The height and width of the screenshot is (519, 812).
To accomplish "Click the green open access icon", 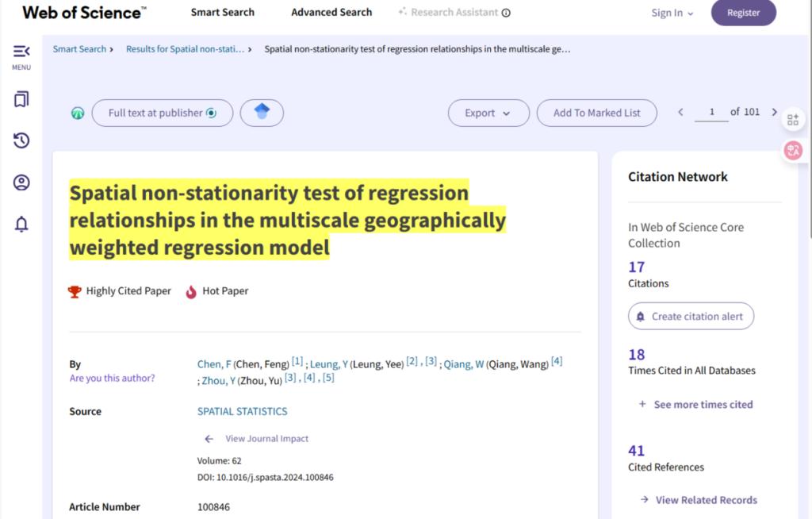I will pyautogui.click(x=78, y=113).
